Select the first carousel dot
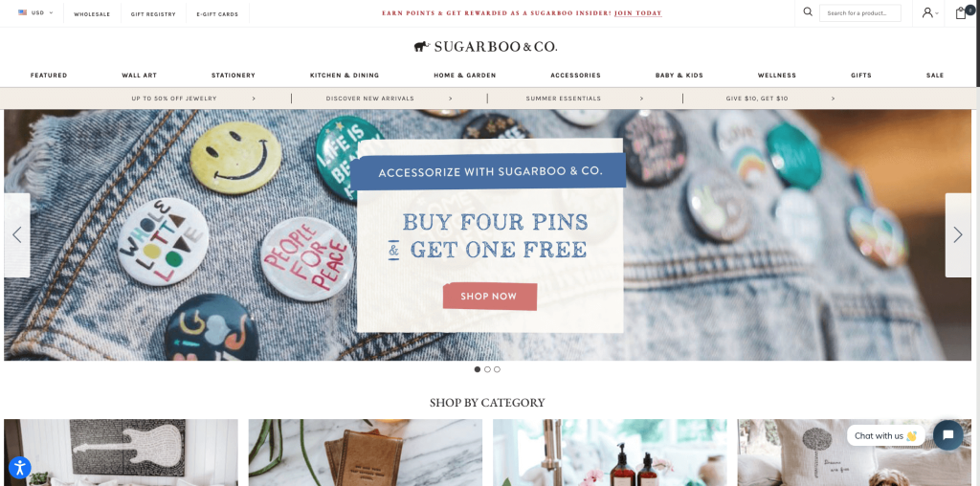Viewport: 980px width, 486px height. 478,369
